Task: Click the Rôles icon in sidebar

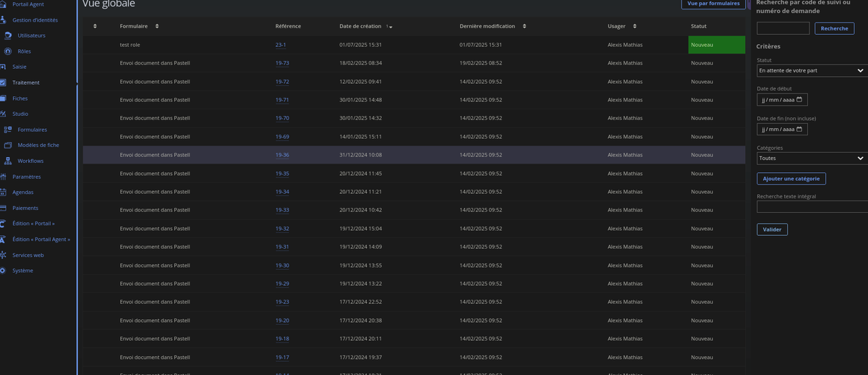Action: pos(8,51)
